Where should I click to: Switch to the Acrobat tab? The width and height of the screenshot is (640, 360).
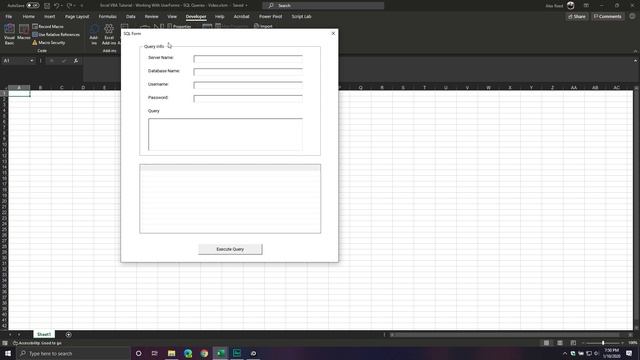(241, 17)
